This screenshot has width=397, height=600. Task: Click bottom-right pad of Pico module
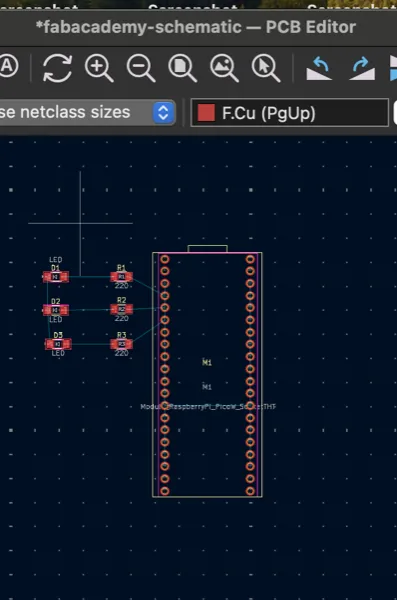tap(250, 491)
